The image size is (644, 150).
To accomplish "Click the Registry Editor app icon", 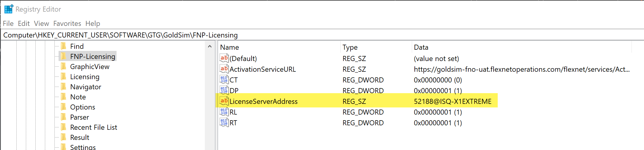I will click(9, 9).
